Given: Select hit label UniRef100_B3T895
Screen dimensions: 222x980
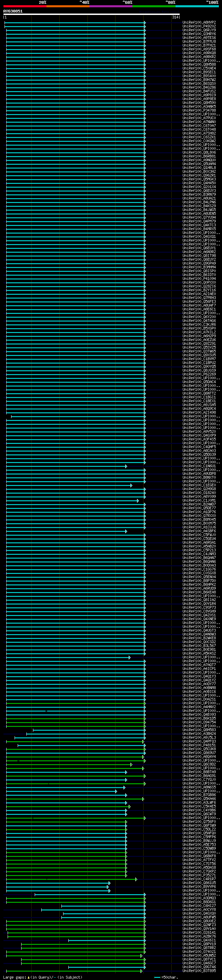Looking at the screenshot, I should pos(199,971).
